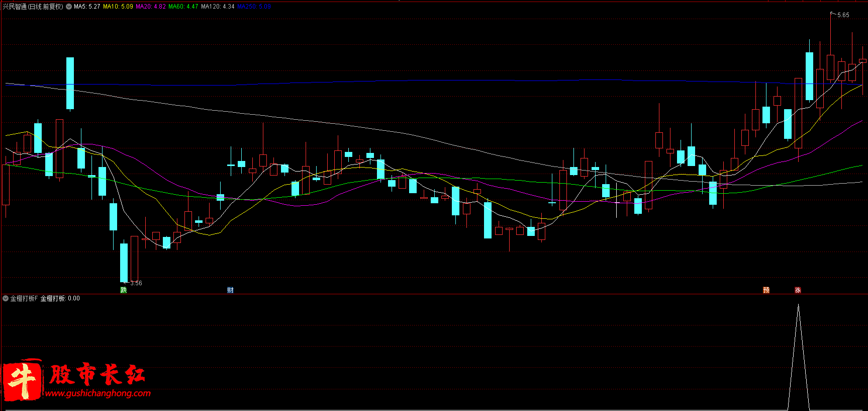Click the green 跌 event marker
The height and width of the screenshot is (411, 868).
tap(124, 290)
